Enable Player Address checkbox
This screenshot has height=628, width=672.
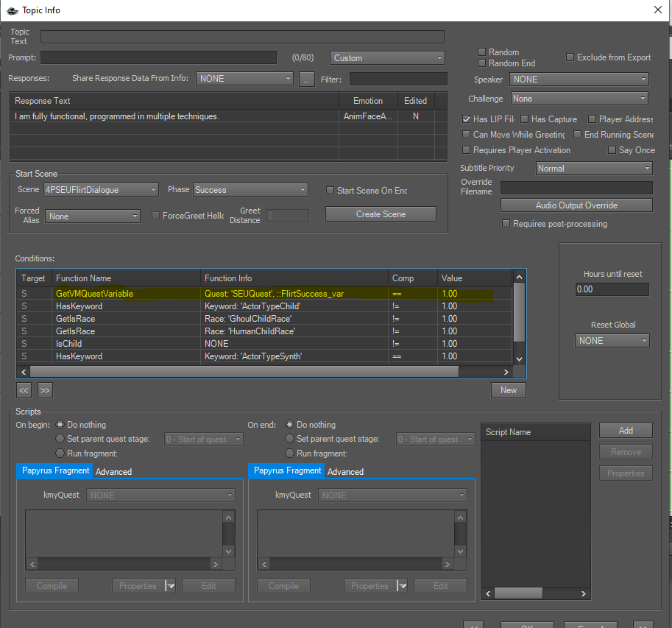(593, 119)
